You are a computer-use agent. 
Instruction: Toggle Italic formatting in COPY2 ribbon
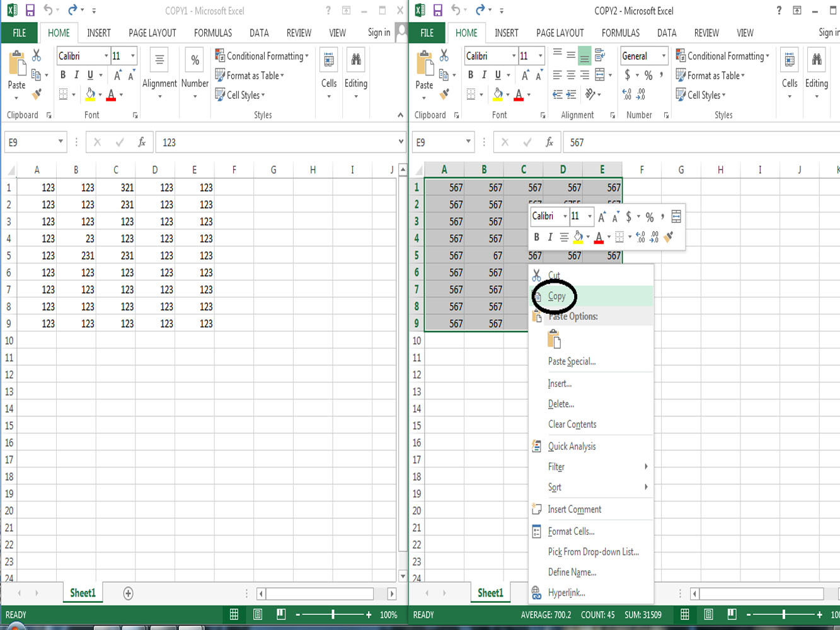tap(483, 75)
